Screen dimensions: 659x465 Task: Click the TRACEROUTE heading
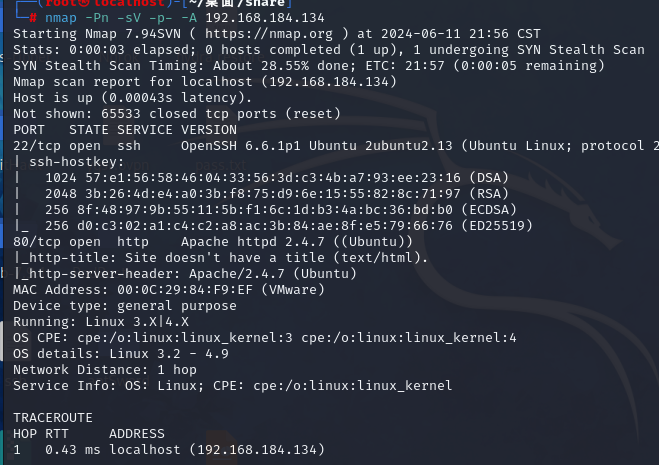(x=53, y=417)
